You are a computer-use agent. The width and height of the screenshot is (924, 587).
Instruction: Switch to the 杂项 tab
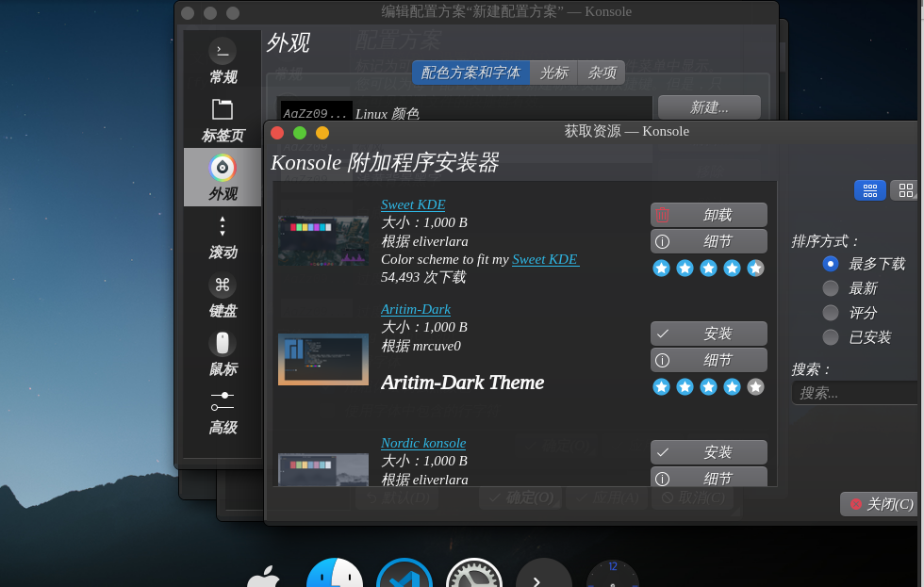(x=602, y=73)
